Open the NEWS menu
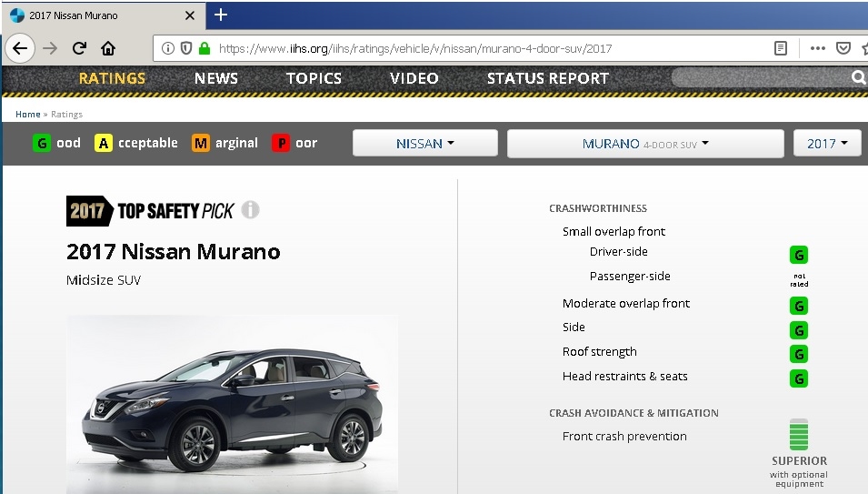The height and width of the screenshot is (494, 868). click(x=216, y=78)
